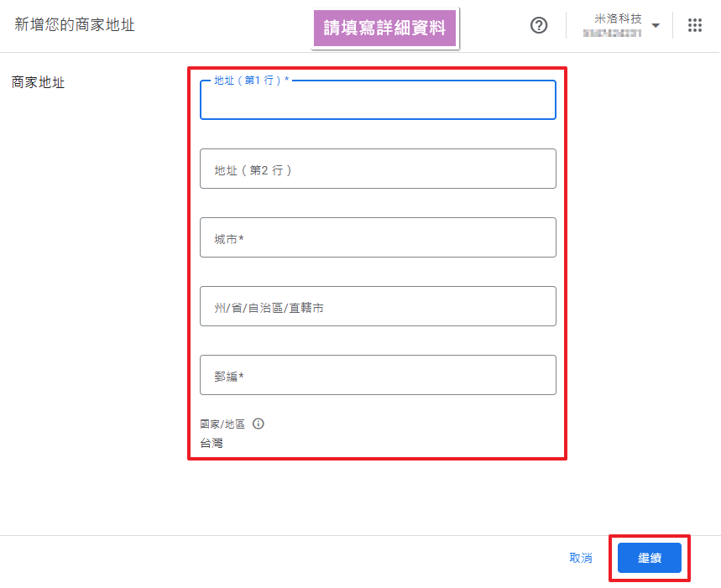Focus the 地址（第1 行）input box

(x=378, y=102)
